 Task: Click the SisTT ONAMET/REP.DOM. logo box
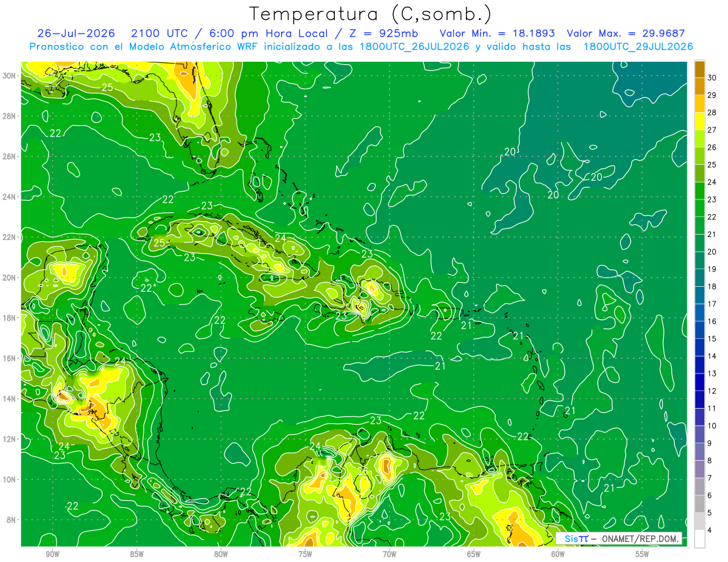[619, 538]
